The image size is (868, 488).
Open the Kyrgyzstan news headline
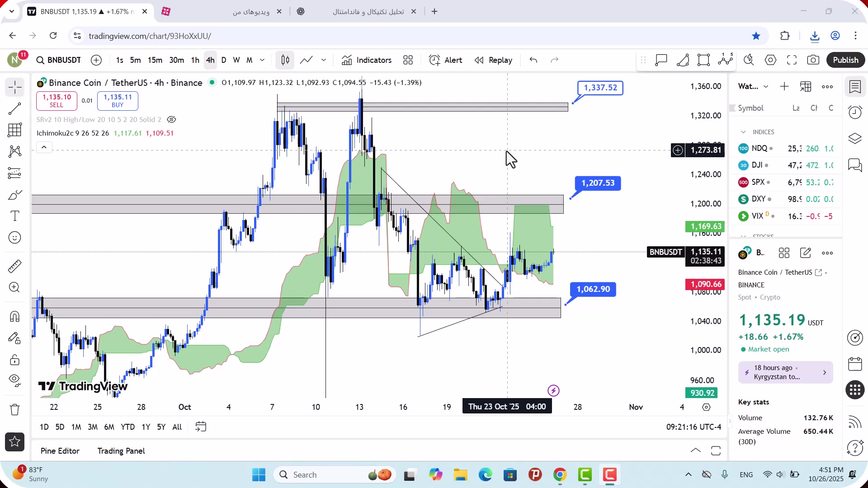coord(786,372)
